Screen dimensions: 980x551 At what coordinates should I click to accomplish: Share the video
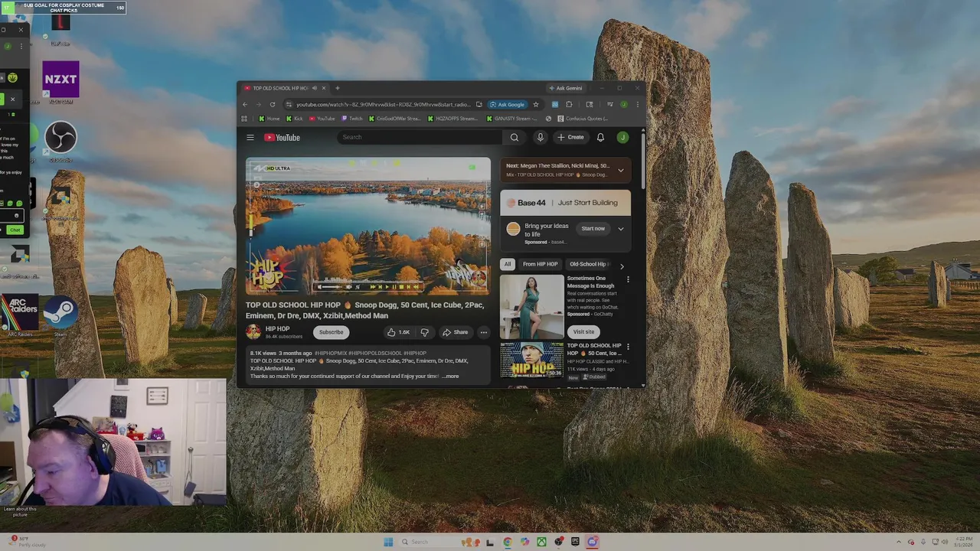point(455,332)
